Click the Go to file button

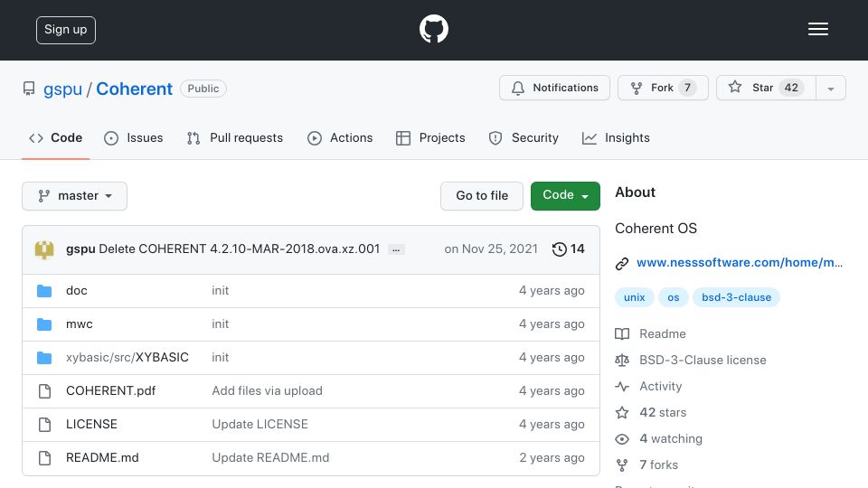(x=482, y=196)
